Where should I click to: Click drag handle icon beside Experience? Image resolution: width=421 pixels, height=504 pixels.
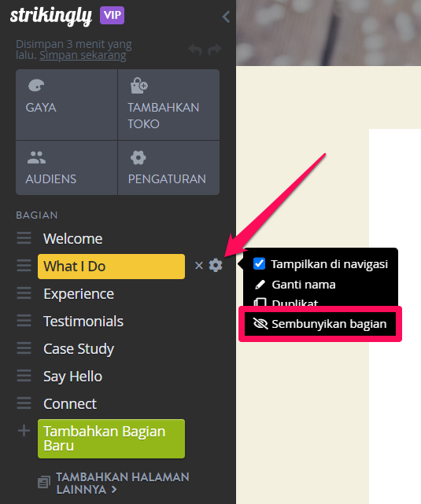coord(24,293)
